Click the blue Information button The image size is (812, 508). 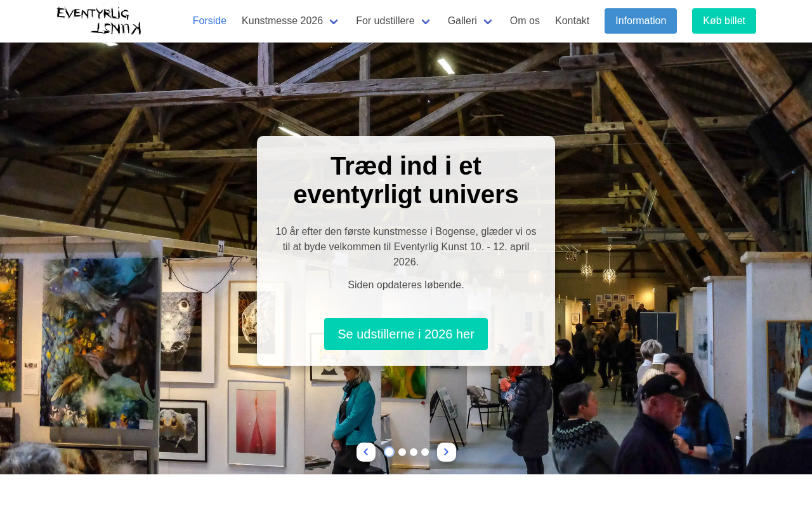click(641, 21)
